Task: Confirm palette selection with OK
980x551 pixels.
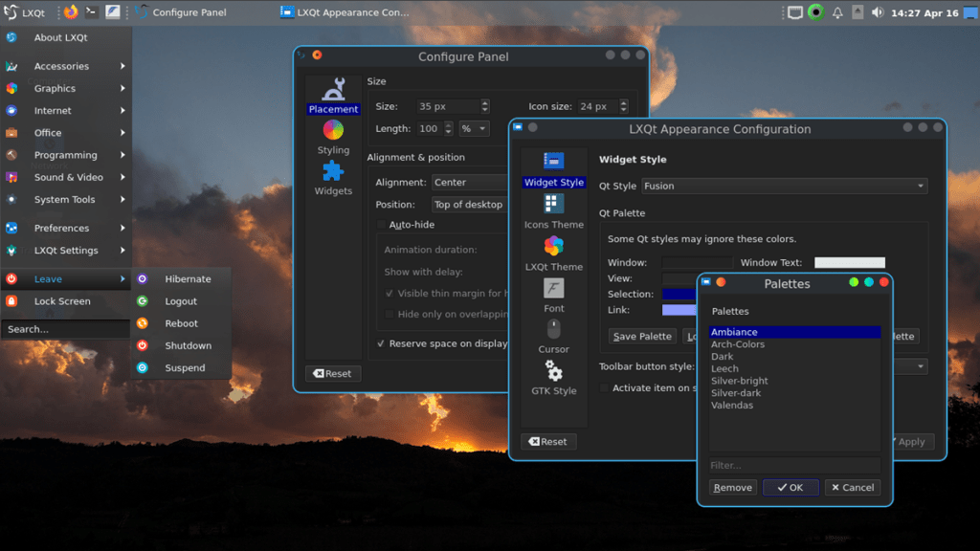Action: pyautogui.click(x=791, y=487)
